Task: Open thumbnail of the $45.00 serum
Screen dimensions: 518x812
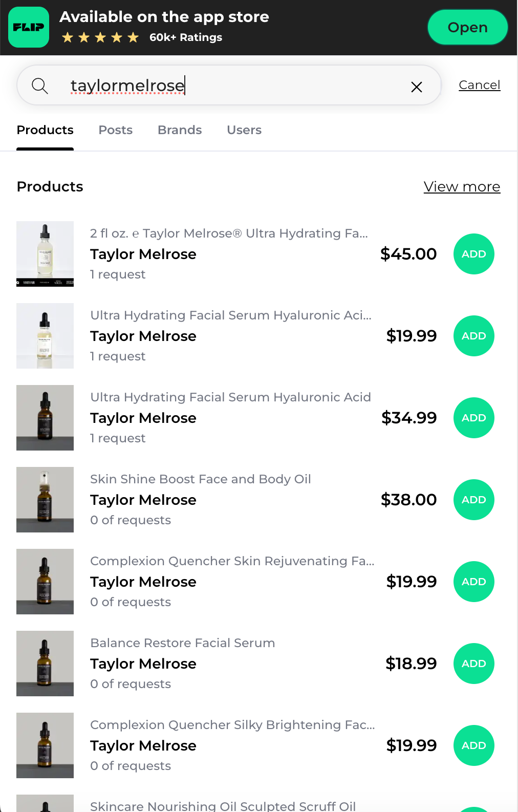Action: coord(45,254)
